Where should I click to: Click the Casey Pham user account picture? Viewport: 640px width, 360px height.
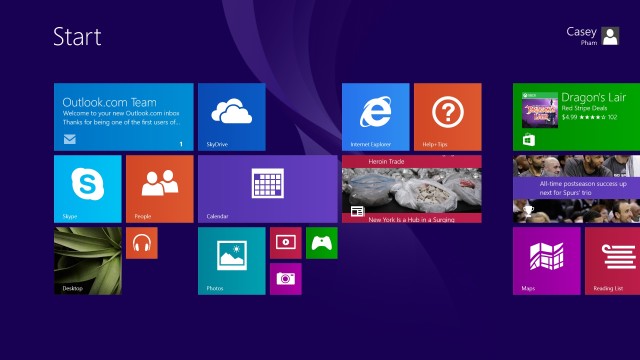pos(610,36)
